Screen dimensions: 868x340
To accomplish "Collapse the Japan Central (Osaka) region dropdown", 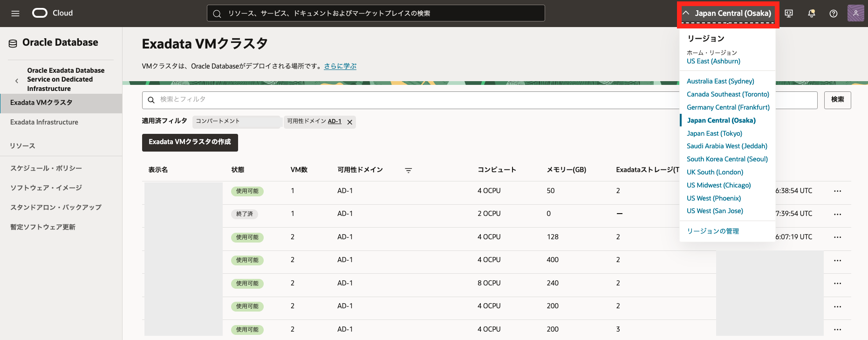I will 727,14.
